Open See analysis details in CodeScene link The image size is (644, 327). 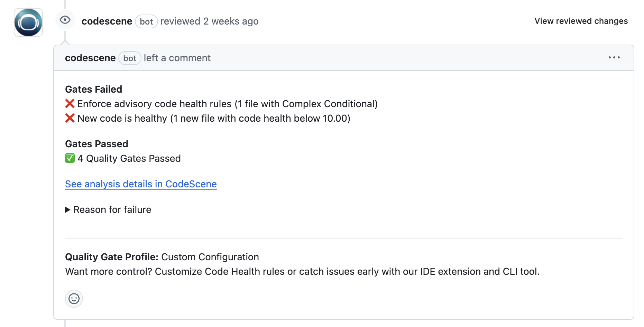click(140, 184)
